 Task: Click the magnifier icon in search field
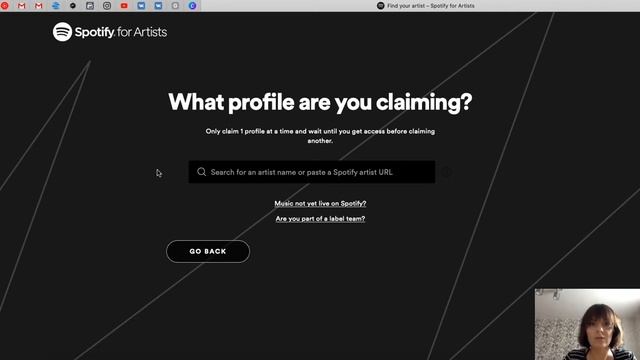(x=202, y=172)
